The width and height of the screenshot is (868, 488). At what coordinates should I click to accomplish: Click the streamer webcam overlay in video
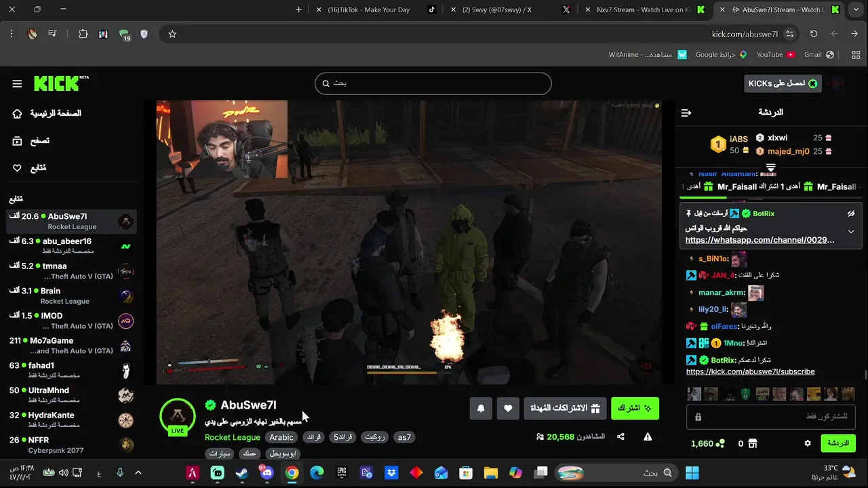[222, 139]
